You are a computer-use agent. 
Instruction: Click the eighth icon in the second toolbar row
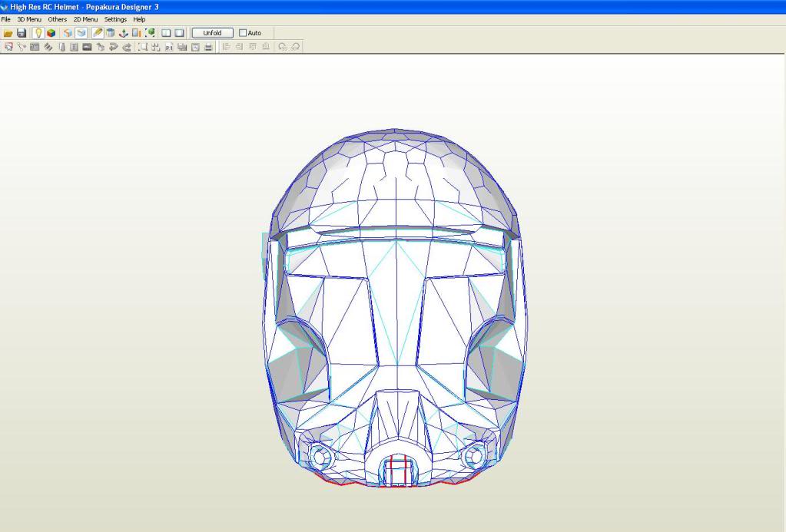point(100,47)
